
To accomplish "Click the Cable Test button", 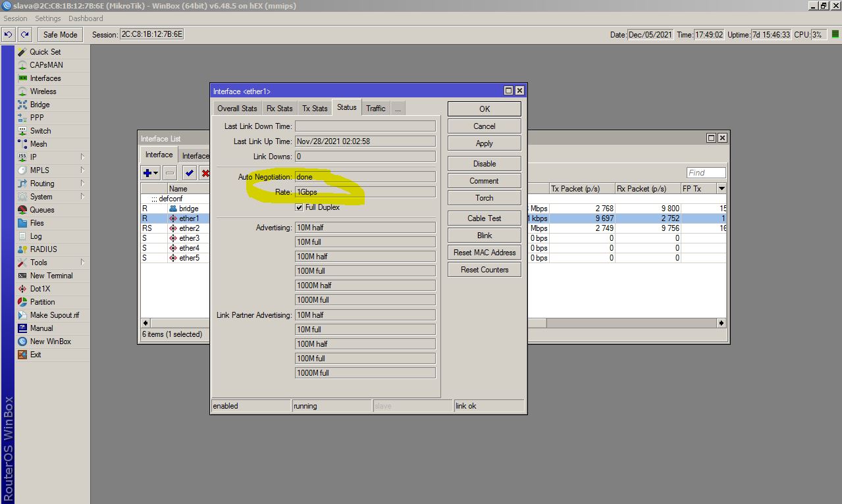I will pyautogui.click(x=484, y=218).
